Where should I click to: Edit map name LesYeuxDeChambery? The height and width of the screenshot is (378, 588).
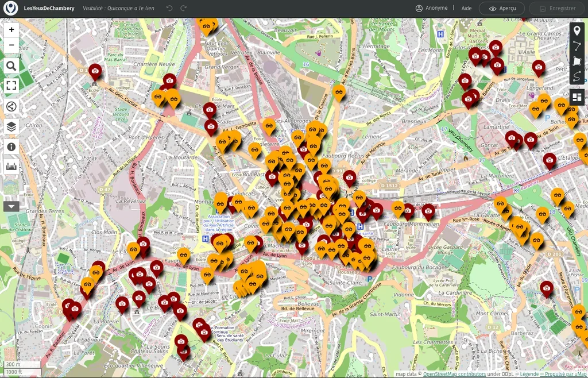49,9
